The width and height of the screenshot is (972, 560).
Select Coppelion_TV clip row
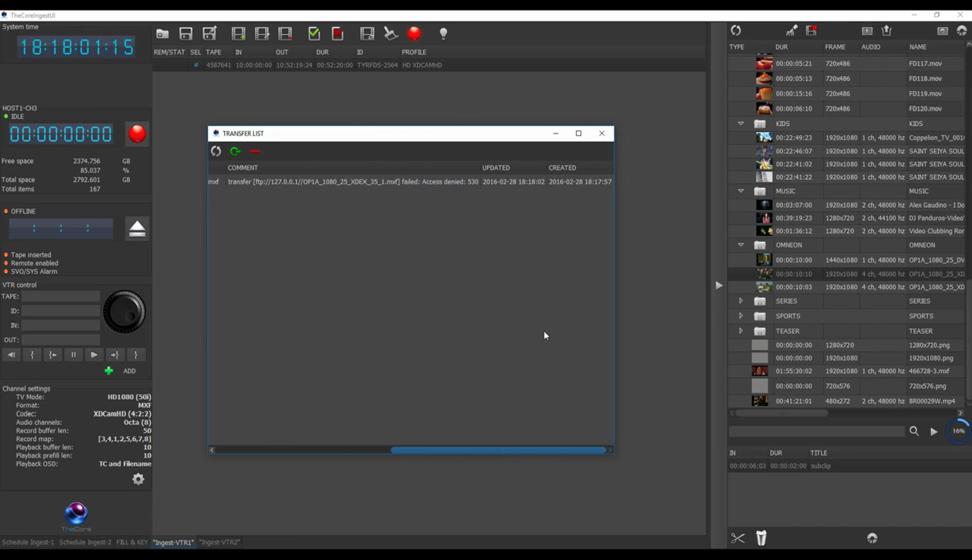click(847, 137)
